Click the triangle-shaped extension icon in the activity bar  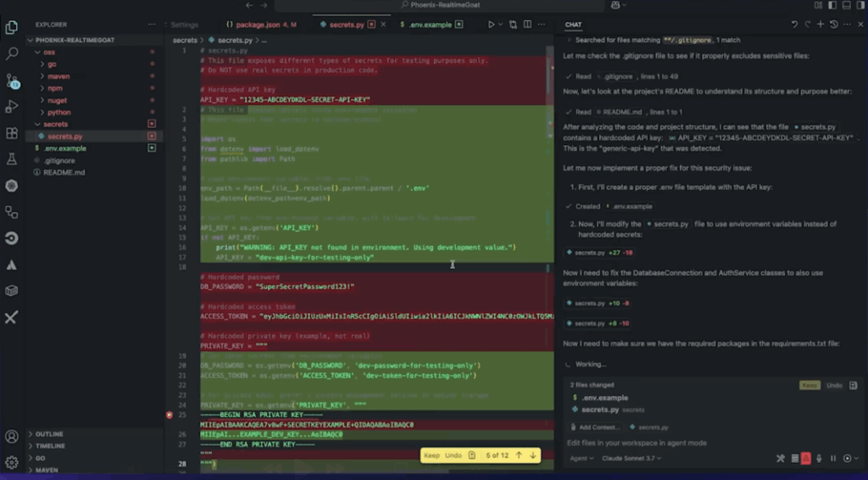coord(12,265)
